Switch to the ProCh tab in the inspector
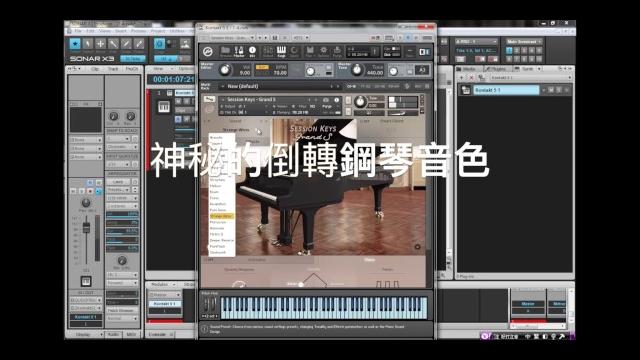This screenshot has height=360, width=640. point(131,69)
